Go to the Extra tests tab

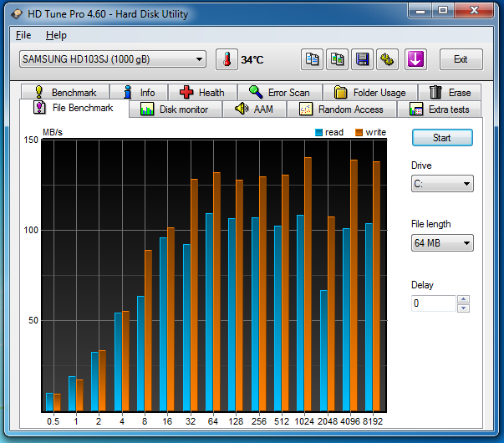pyautogui.click(x=440, y=109)
